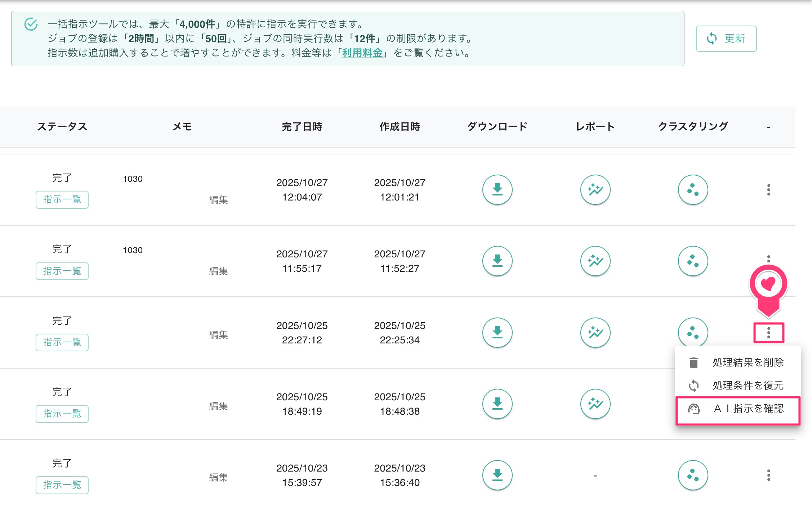Open three-dot menu for job created 12:01:21
Viewport: 812px width, 509px height.
768,190
